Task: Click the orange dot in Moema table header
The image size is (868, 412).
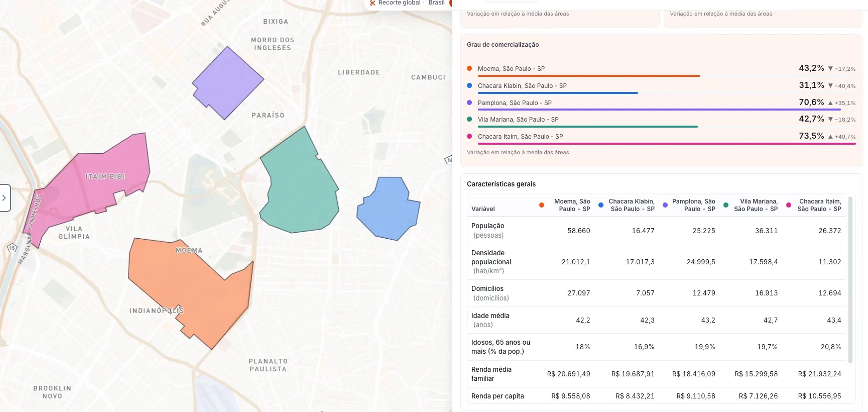Action: (x=542, y=205)
